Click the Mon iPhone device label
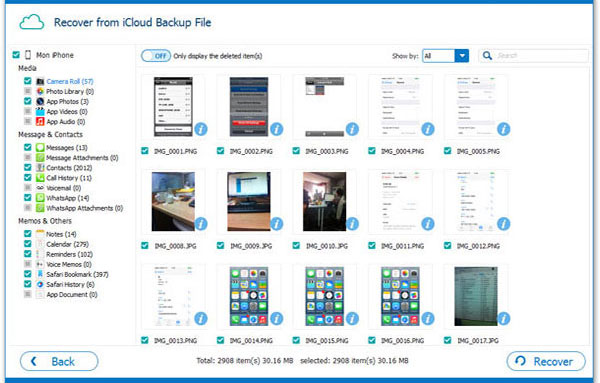The width and height of the screenshot is (600, 383). coord(55,55)
